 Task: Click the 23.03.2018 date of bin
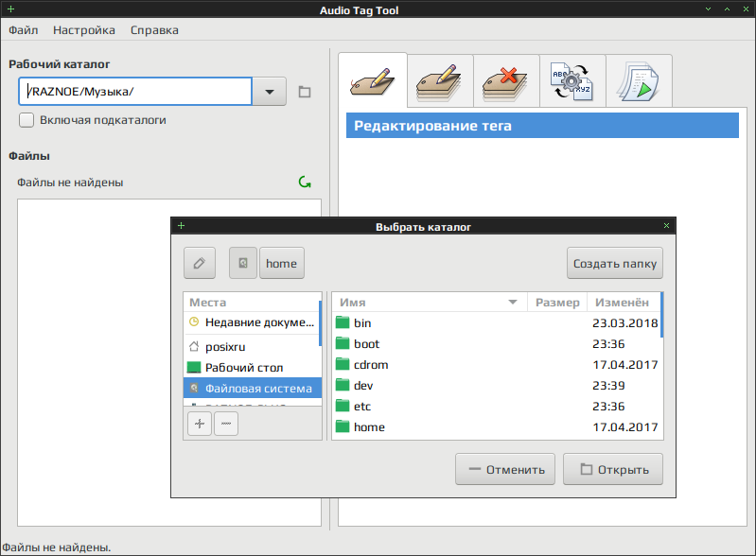(x=624, y=322)
